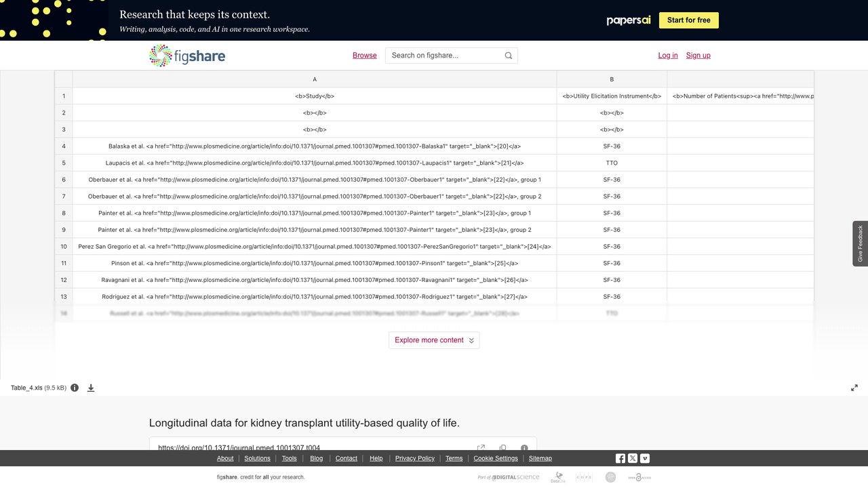The image size is (868, 488).
Task: Click the Ravagnani et al. study cell
Action: click(x=315, y=280)
